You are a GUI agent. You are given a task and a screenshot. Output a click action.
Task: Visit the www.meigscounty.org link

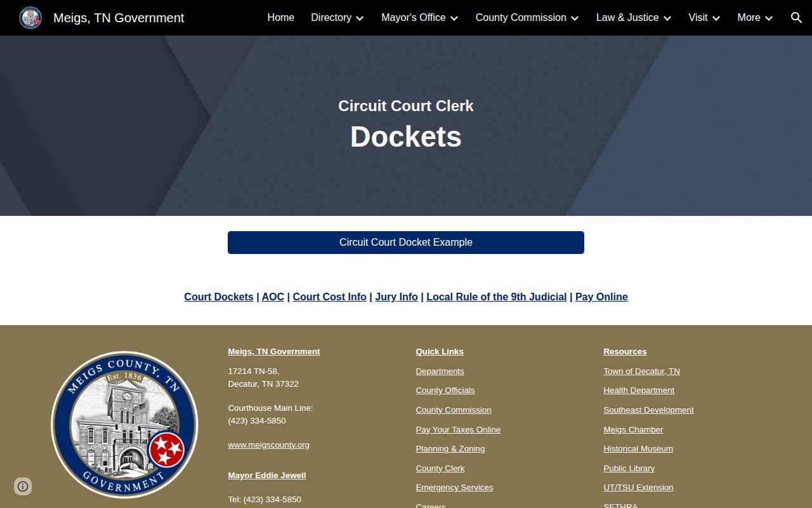[x=269, y=445]
